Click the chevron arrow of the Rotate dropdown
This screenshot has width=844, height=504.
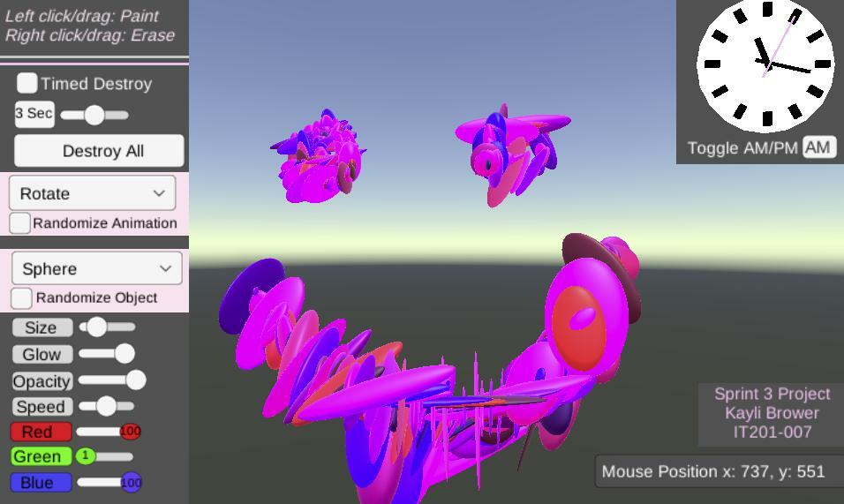pyautogui.click(x=159, y=193)
